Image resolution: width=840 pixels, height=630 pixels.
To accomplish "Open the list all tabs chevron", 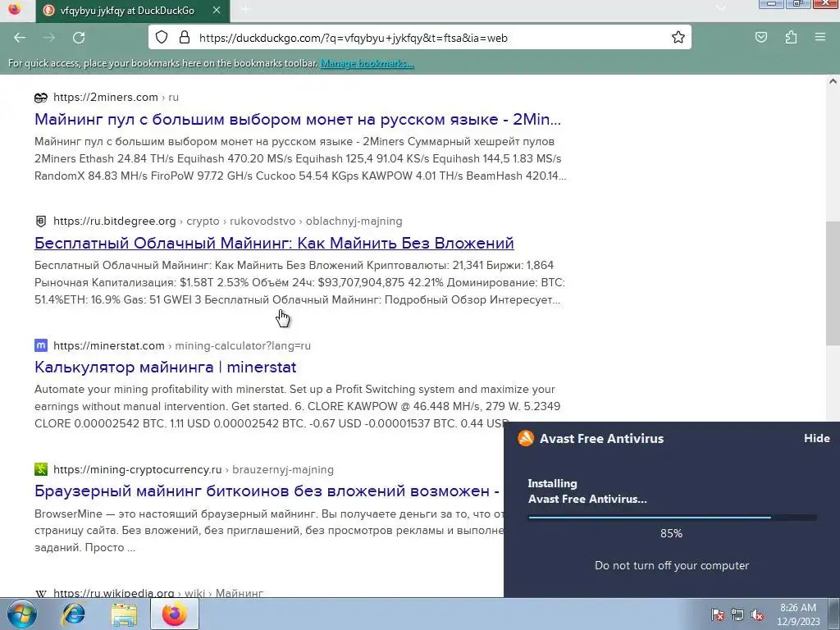I will (x=721, y=7).
